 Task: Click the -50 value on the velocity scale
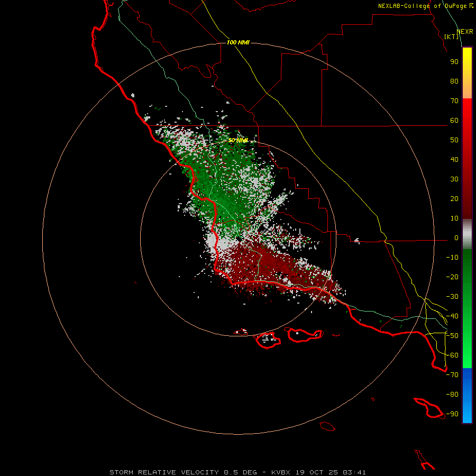pyautogui.click(x=452, y=336)
